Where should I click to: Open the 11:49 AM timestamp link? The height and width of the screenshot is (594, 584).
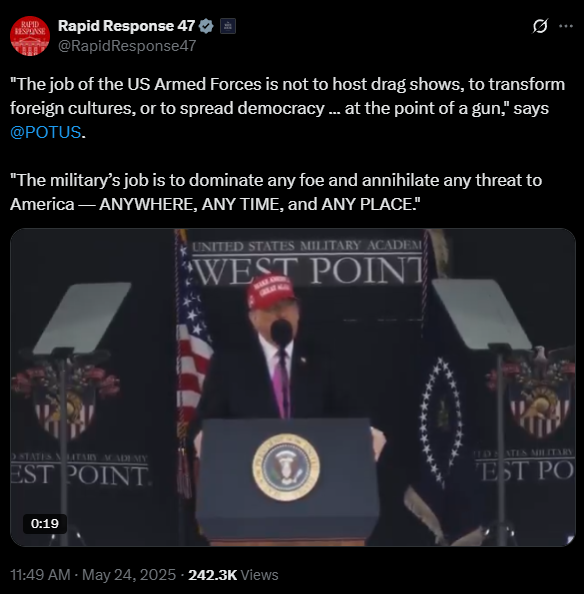click(x=40, y=575)
